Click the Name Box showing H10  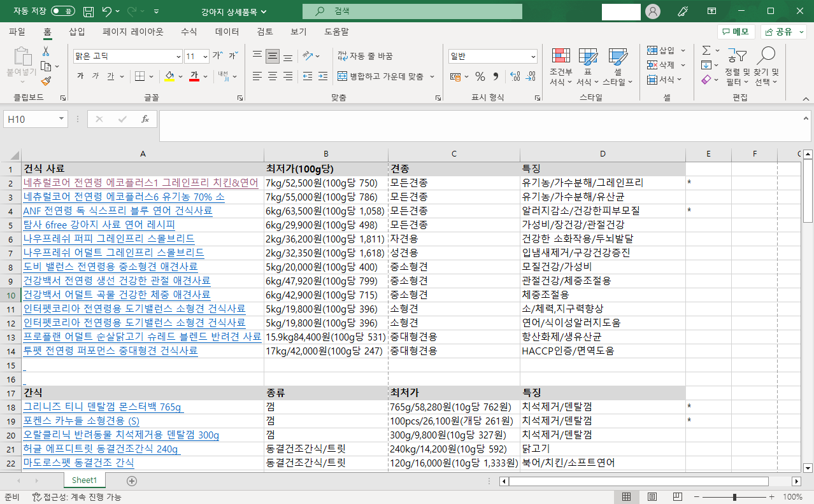(x=36, y=119)
